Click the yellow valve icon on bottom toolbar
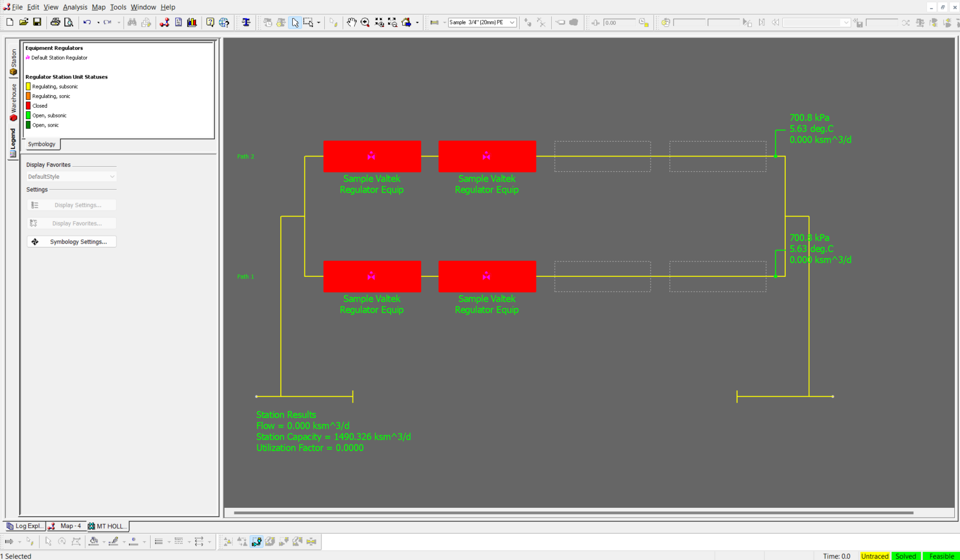The image size is (960, 560). (x=311, y=542)
